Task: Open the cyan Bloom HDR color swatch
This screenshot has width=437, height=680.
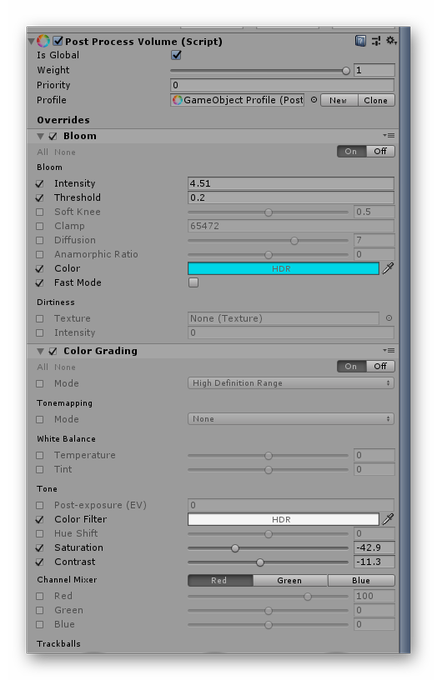Action: click(x=283, y=268)
